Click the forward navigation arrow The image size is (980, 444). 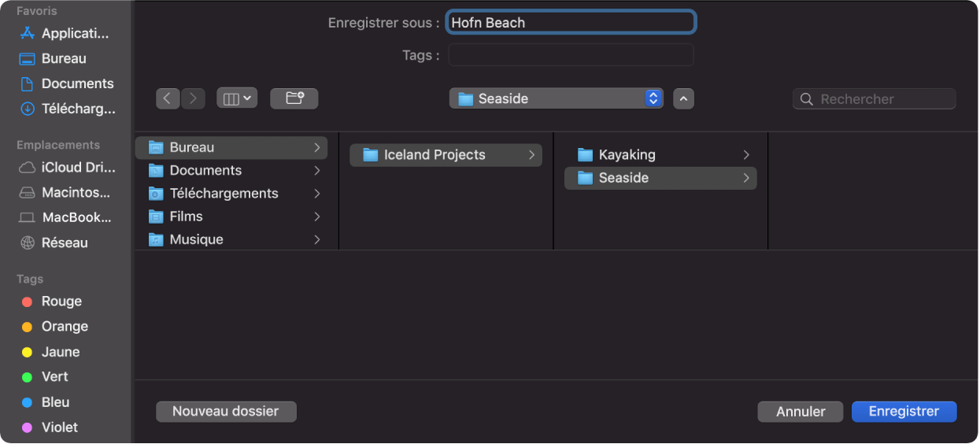(193, 98)
